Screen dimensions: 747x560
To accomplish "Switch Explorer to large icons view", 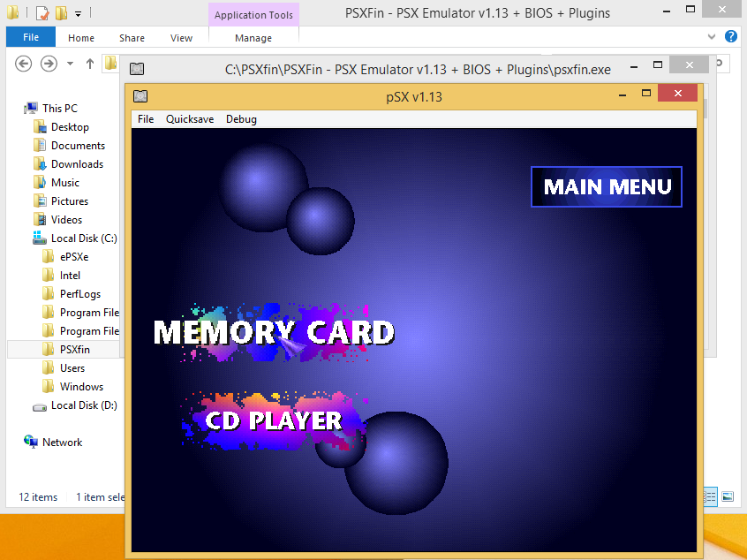I will tap(728, 496).
